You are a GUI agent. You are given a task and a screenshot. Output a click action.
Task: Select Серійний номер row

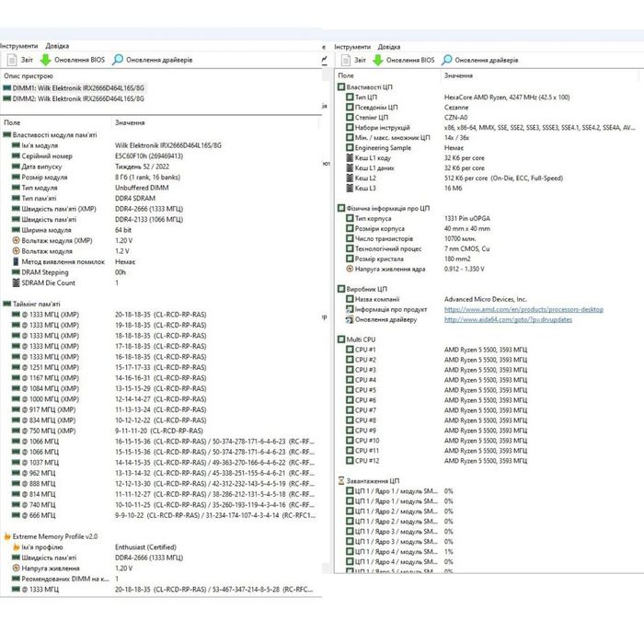coord(160,156)
